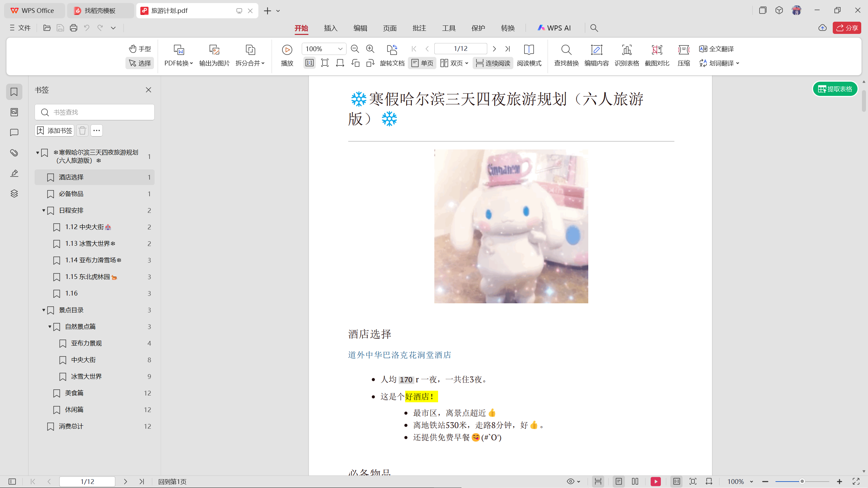868x488 pixels.
Task: Click the minus zoom button in status bar
Action: tap(765, 482)
